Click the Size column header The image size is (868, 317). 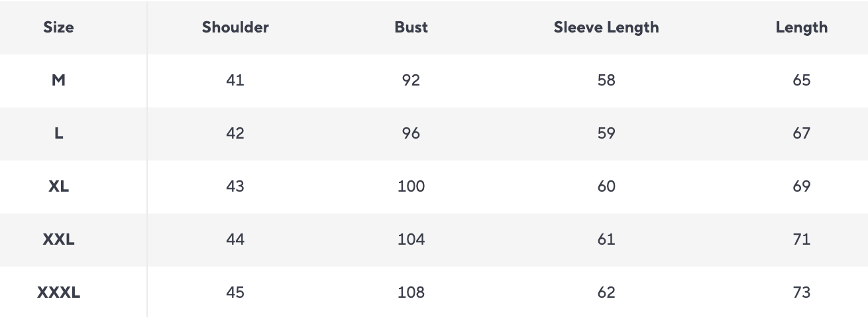pos(58,27)
